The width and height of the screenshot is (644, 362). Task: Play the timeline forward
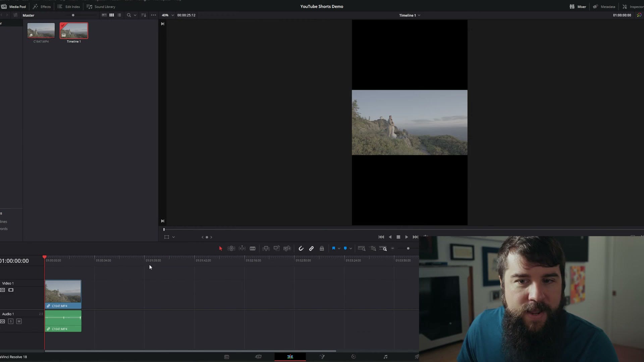pyautogui.click(x=407, y=237)
